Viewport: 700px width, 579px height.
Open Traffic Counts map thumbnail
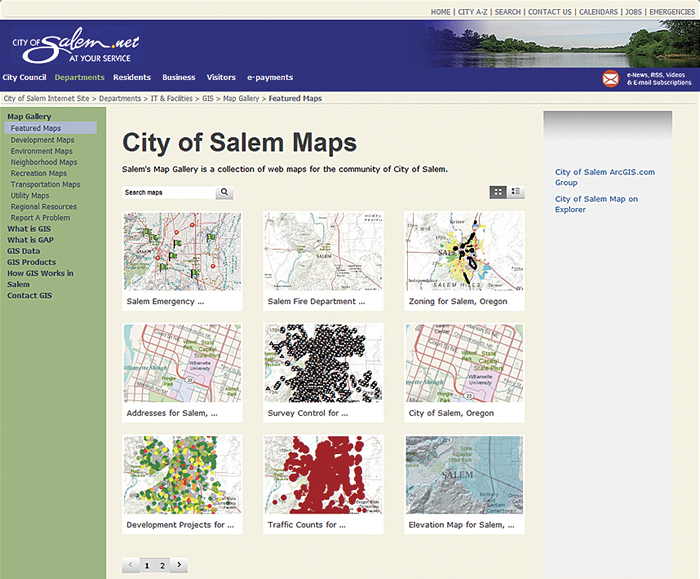click(x=323, y=475)
